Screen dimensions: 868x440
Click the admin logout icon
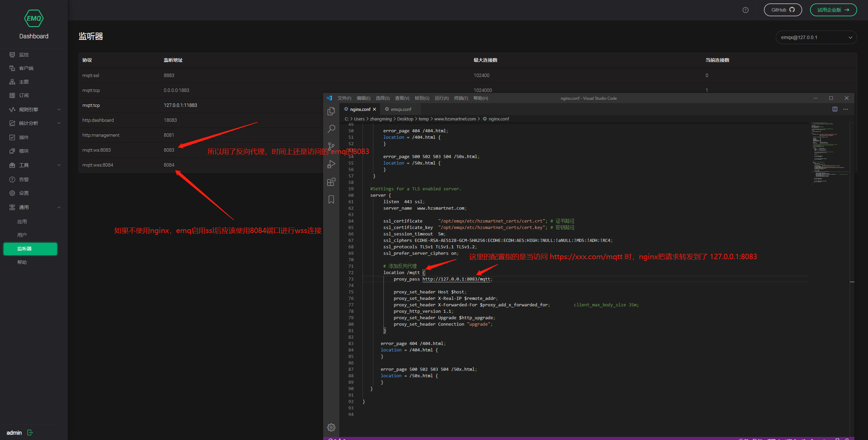[x=30, y=433]
